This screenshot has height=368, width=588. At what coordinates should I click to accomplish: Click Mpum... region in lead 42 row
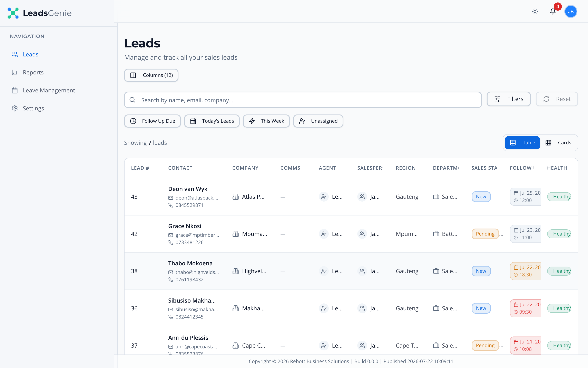(406, 234)
